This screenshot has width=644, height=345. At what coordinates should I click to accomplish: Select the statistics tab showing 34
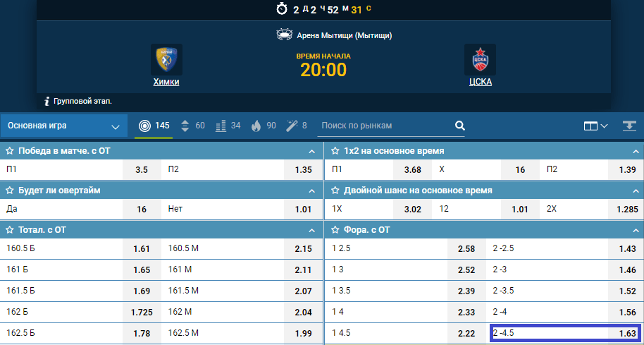[228, 126]
